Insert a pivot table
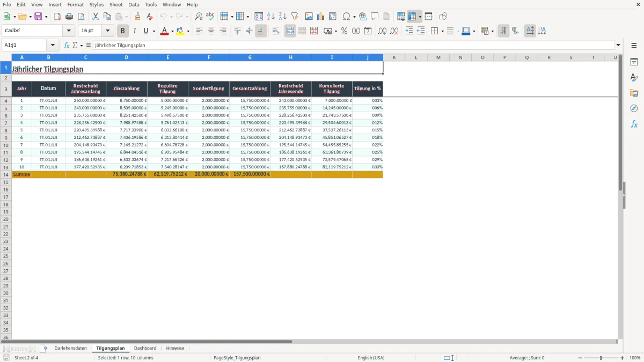 (x=333, y=17)
